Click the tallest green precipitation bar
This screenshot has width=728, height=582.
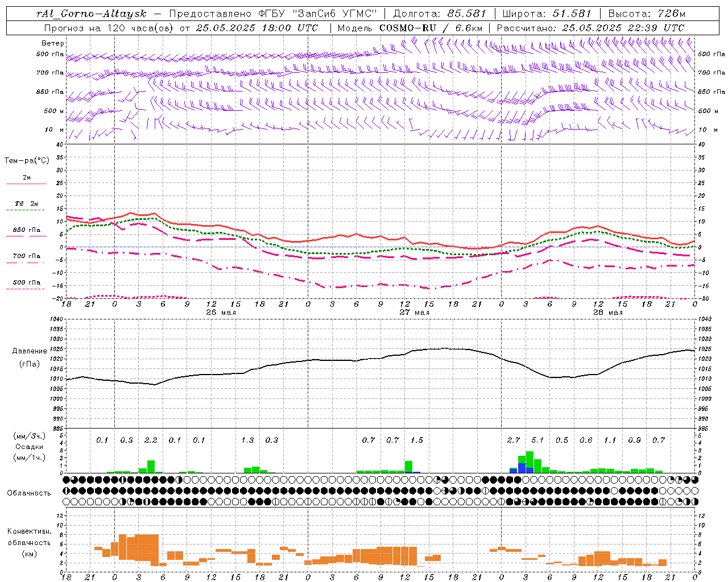click(530, 462)
